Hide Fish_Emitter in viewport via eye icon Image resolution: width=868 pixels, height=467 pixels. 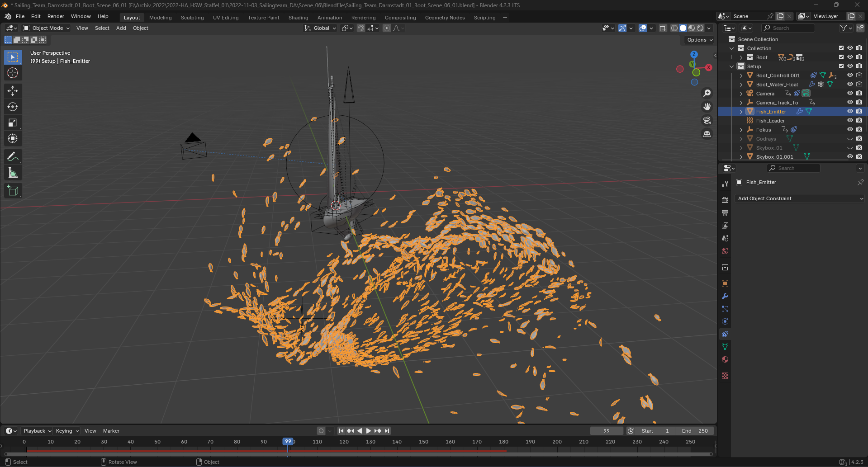(x=850, y=111)
